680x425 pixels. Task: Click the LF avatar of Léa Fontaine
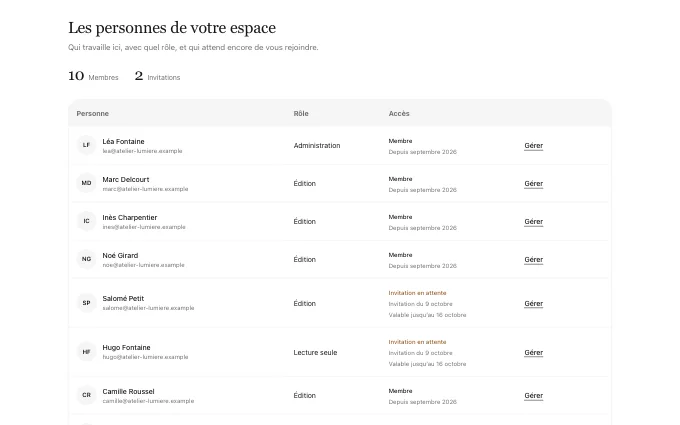tap(86, 145)
